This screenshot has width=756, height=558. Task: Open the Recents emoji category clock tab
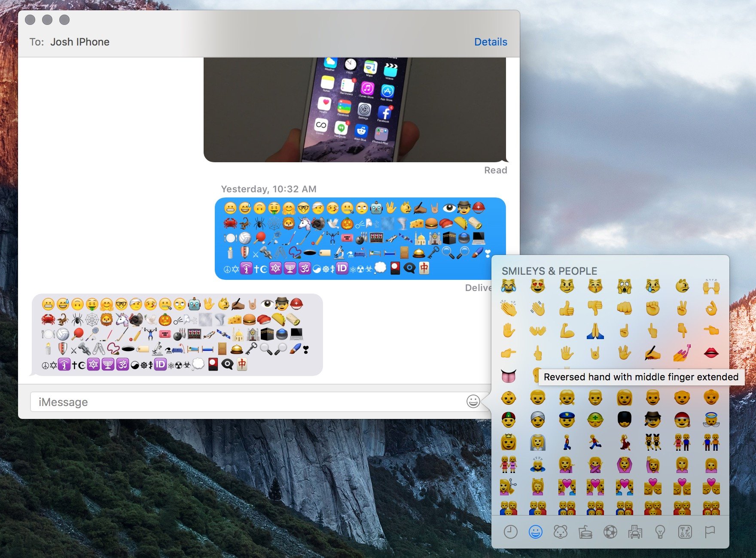pos(510,532)
